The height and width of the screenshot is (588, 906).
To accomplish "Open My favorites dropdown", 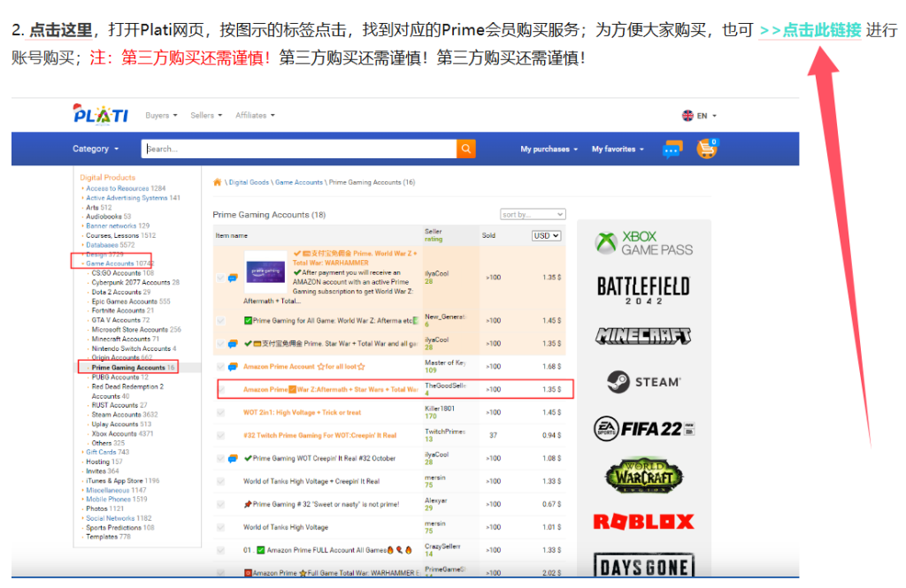I will [x=618, y=149].
